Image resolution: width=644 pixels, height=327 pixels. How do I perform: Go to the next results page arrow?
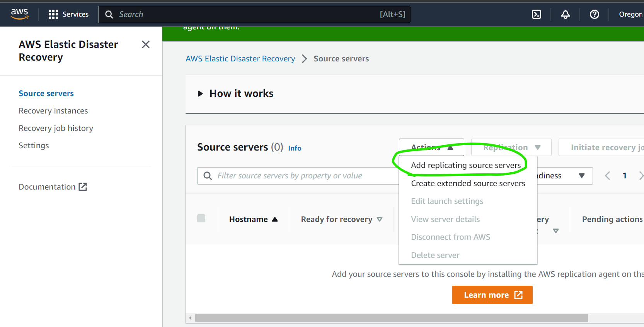pyautogui.click(x=641, y=176)
